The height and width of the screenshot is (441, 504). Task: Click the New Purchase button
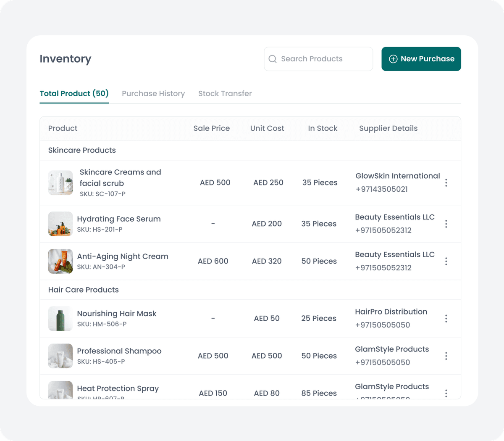421,59
